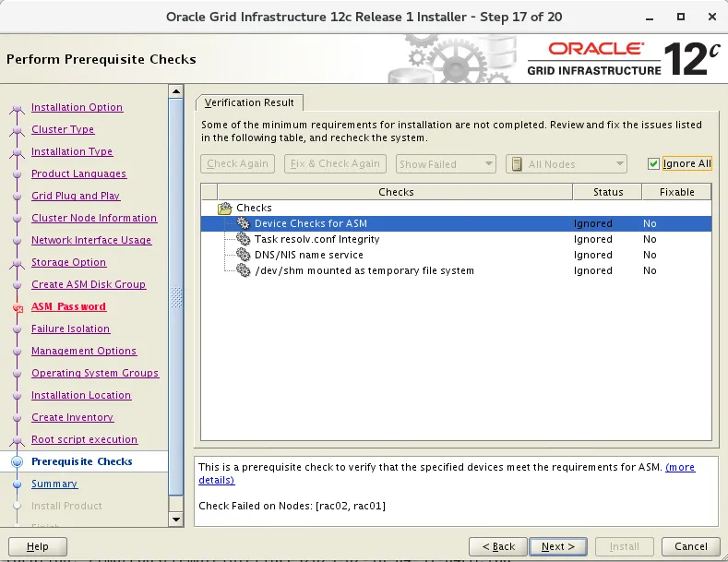Click the sidebar scroll up arrow
Screen dimensions: 728x562
click(176, 91)
